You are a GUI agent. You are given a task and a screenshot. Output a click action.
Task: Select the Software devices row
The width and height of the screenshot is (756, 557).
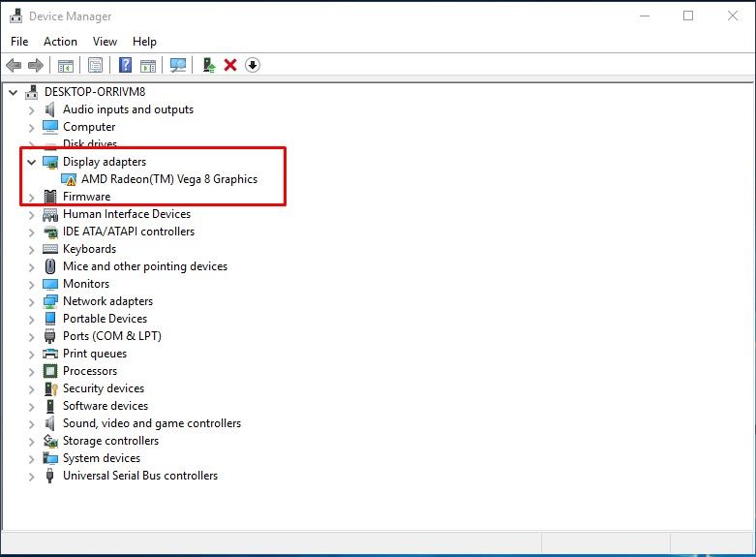click(106, 406)
